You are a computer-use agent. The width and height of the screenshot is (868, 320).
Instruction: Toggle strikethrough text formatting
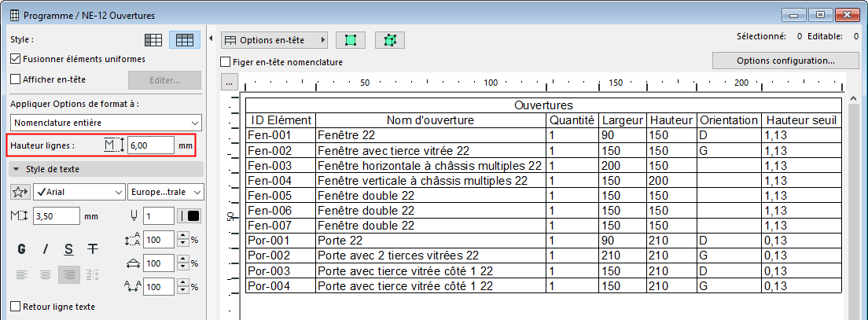[93, 249]
